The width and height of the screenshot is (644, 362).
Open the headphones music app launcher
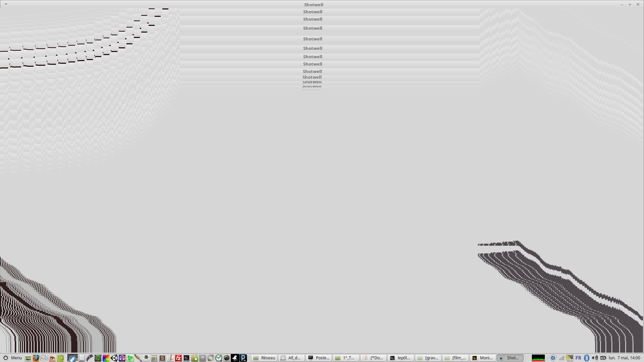[122, 358]
